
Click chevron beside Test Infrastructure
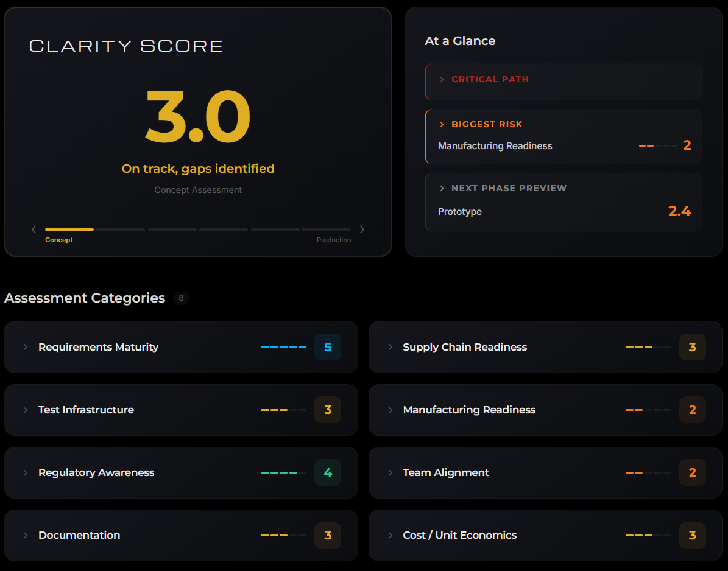point(26,410)
